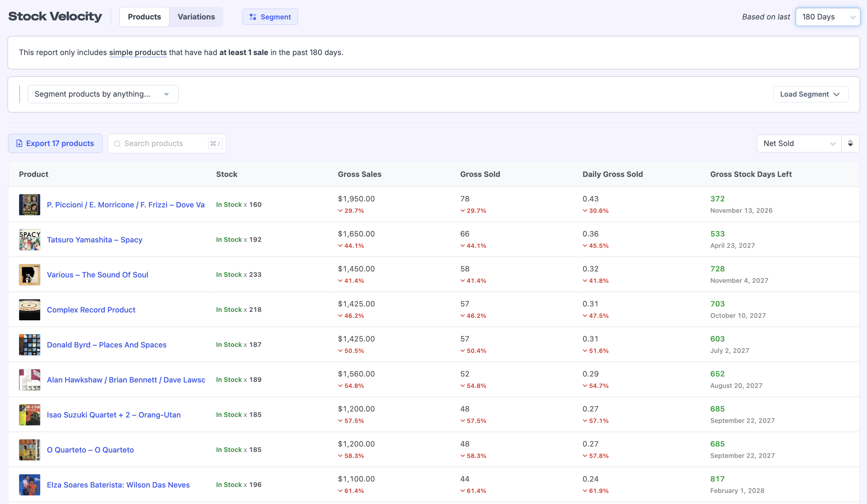Click the Segment grid icon button

pos(253,17)
